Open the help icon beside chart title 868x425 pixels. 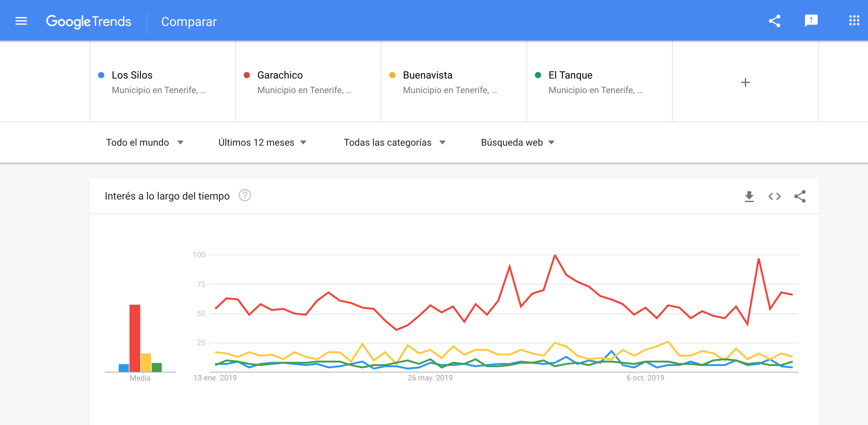[245, 195]
